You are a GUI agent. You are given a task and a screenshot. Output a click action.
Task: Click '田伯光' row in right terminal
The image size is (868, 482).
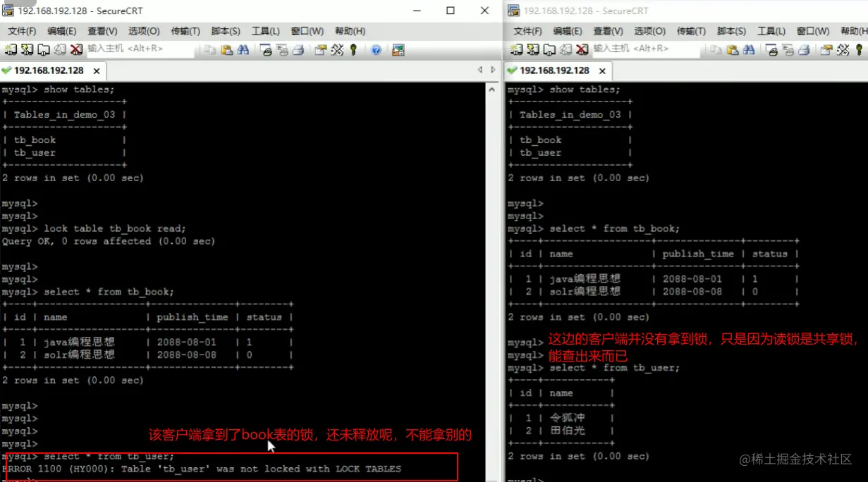tap(561, 431)
